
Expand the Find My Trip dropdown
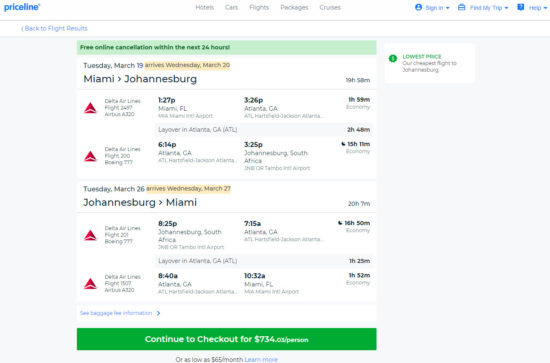483,7
